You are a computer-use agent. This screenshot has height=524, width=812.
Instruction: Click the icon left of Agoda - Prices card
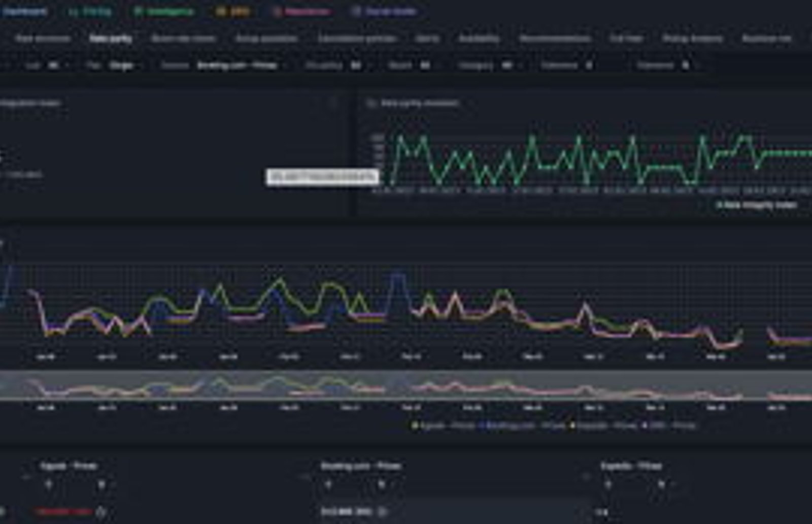coord(26,477)
